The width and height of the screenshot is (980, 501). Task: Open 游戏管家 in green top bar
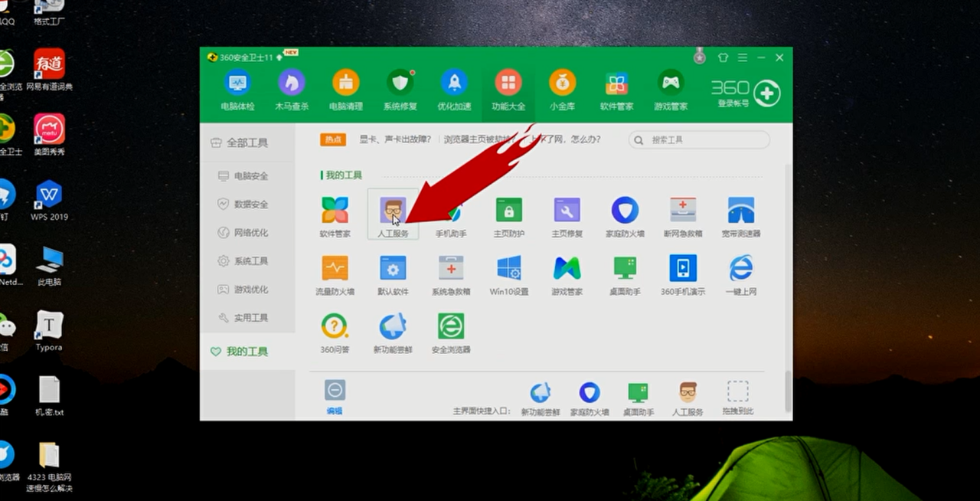[671, 90]
